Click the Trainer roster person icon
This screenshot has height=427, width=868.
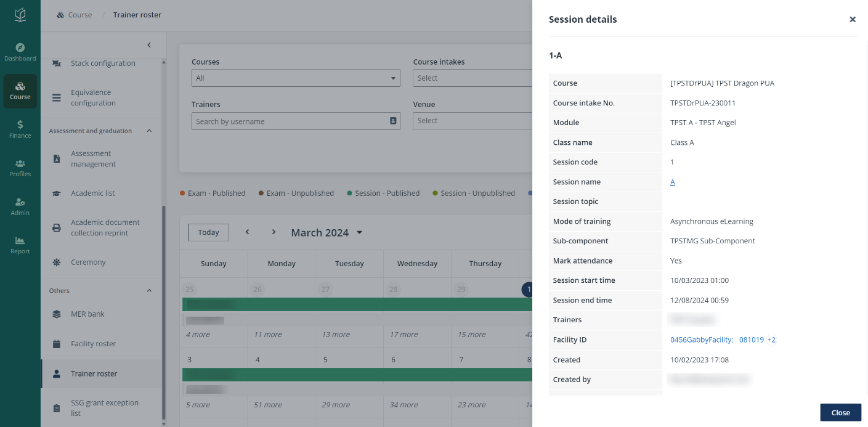57,374
